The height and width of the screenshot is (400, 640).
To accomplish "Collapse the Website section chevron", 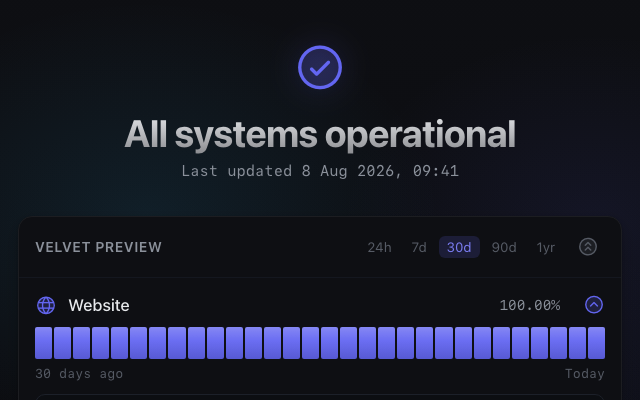I will click(594, 305).
